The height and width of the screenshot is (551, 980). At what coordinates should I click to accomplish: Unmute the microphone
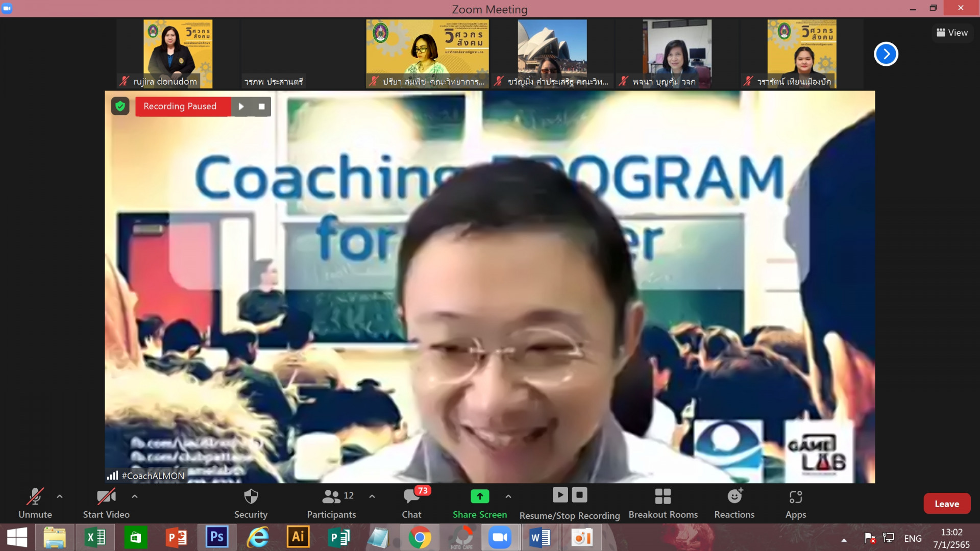[35, 503]
